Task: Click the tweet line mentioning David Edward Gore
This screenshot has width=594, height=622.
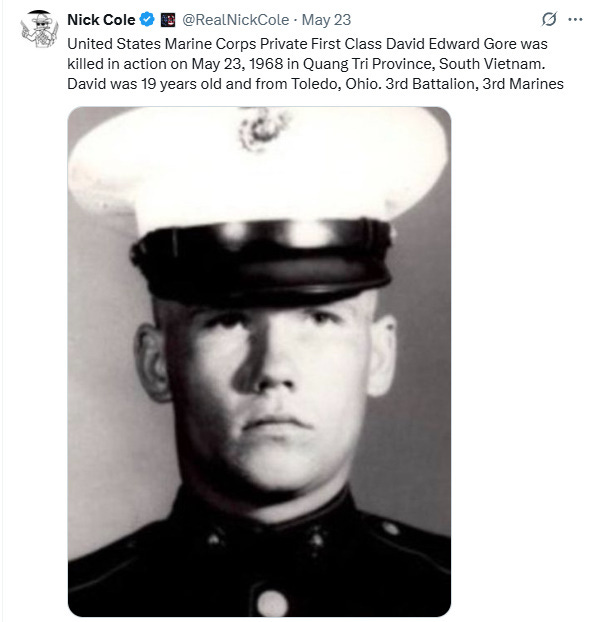Action: tap(307, 44)
